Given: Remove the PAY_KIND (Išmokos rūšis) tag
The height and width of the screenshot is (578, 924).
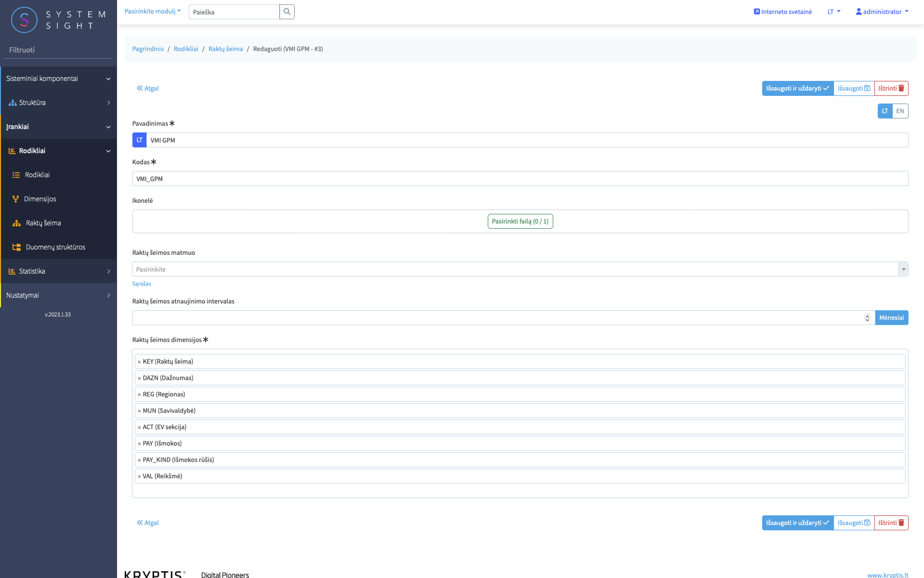Looking at the screenshot, I should click(x=139, y=460).
